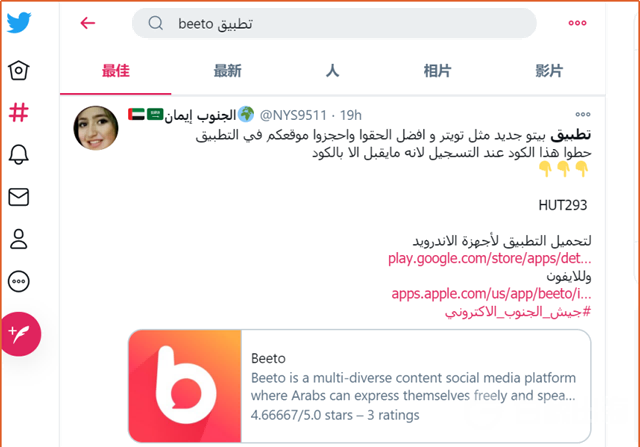The image size is (640, 447).
Task: Open the Notifications bell icon
Action: click(19, 155)
